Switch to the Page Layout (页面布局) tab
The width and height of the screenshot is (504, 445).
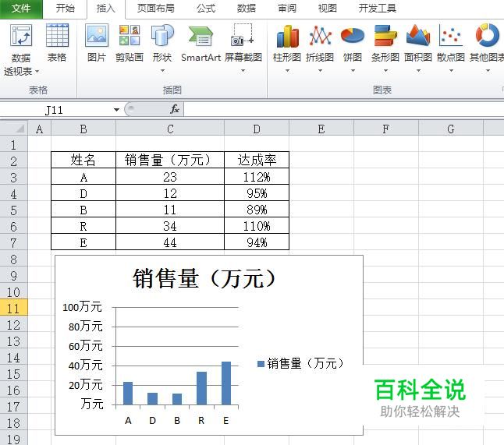tap(156, 9)
